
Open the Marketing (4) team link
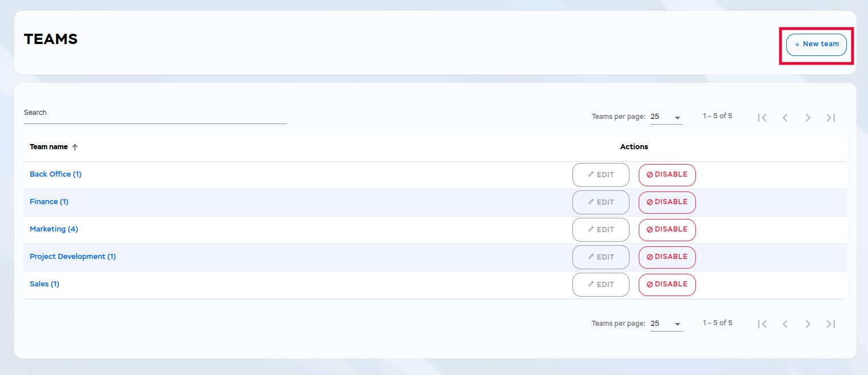(x=54, y=229)
